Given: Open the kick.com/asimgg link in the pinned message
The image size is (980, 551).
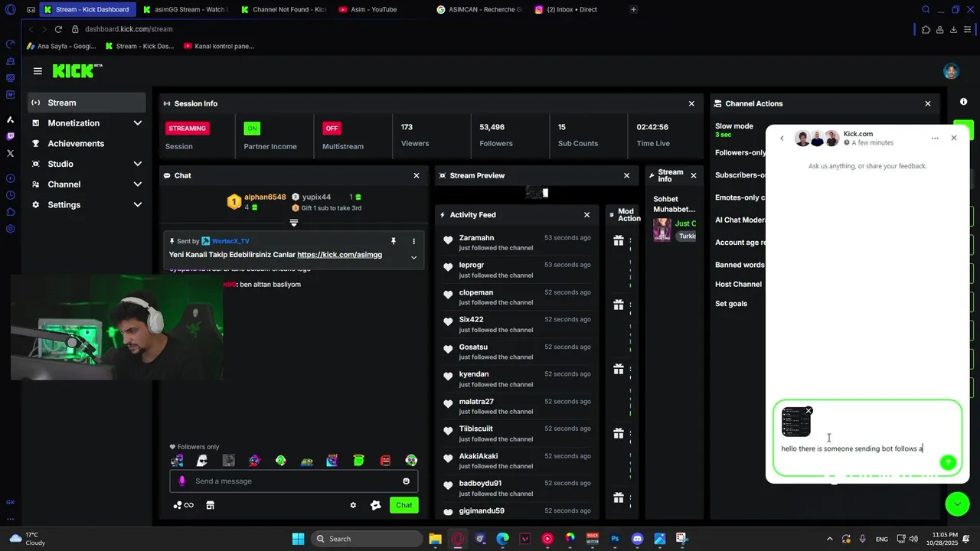Looking at the screenshot, I should coord(339,255).
